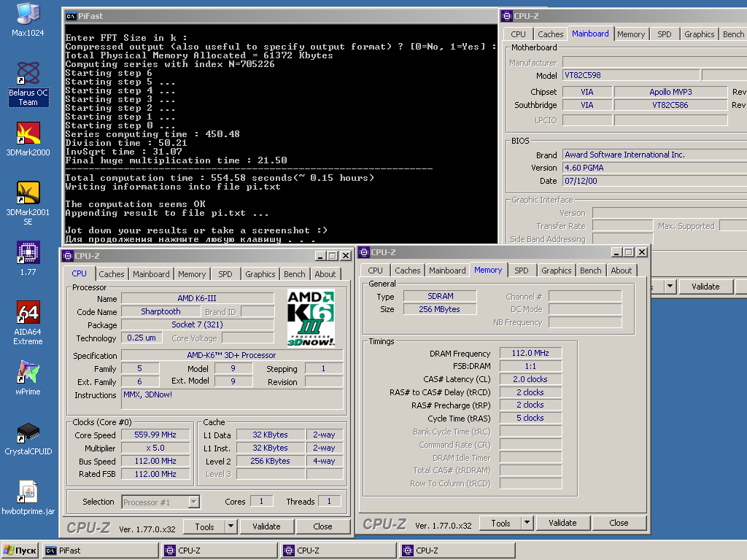This screenshot has width=747, height=560.
Task: Click Close button in CPU-Z Memory window
Action: pos(619,523)
